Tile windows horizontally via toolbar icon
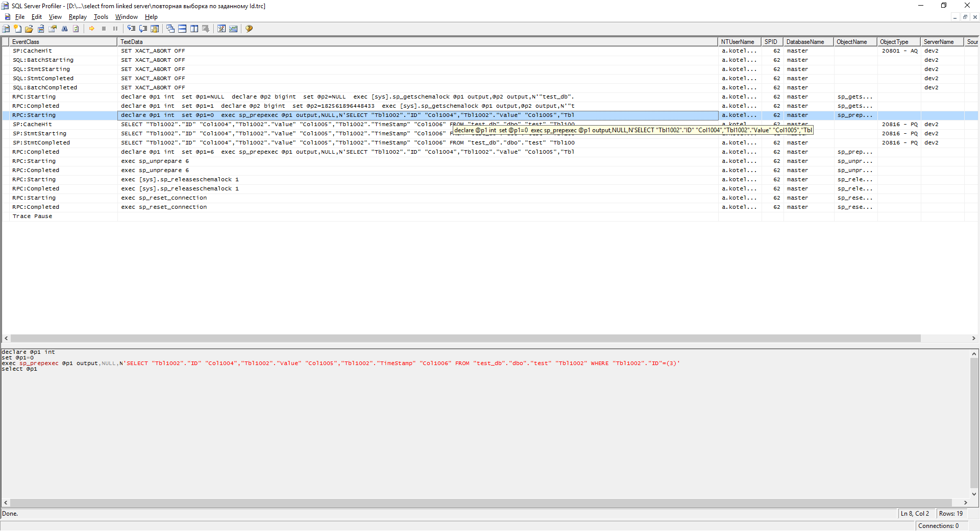980x531 pixels. click(x=182, y=29)
